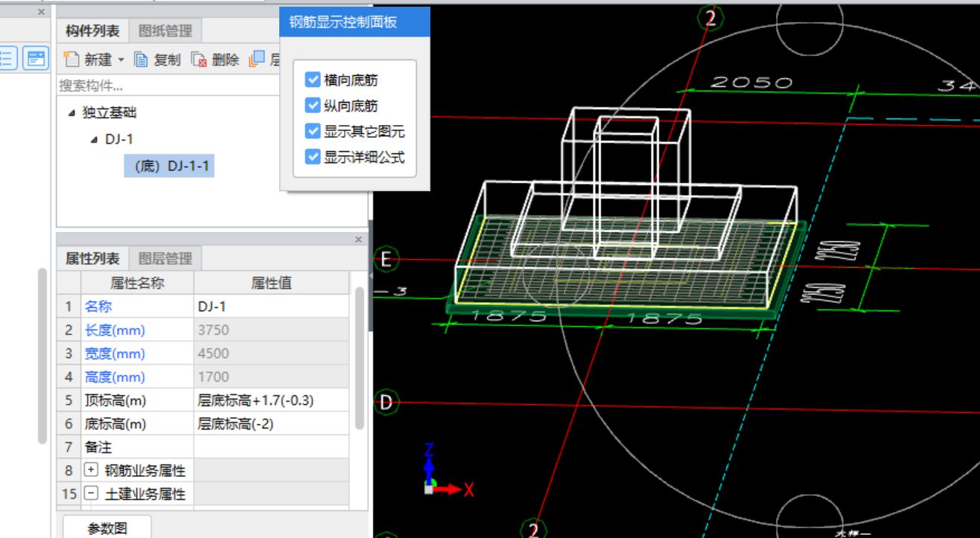The width and height of the screenshot is (980, 538).
Task: Click bottom axis marker 2 on canvas
Action: (x=532, y=528)
